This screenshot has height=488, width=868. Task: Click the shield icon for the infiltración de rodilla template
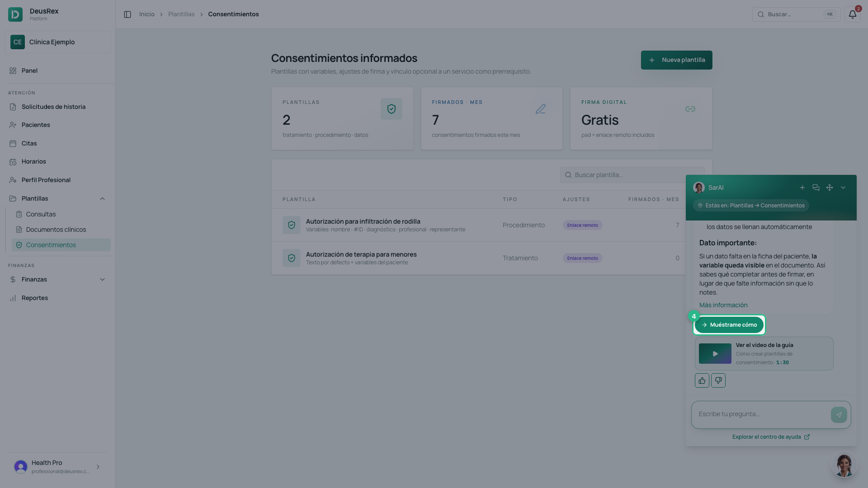pyautogui.click(x=292, y=225)
